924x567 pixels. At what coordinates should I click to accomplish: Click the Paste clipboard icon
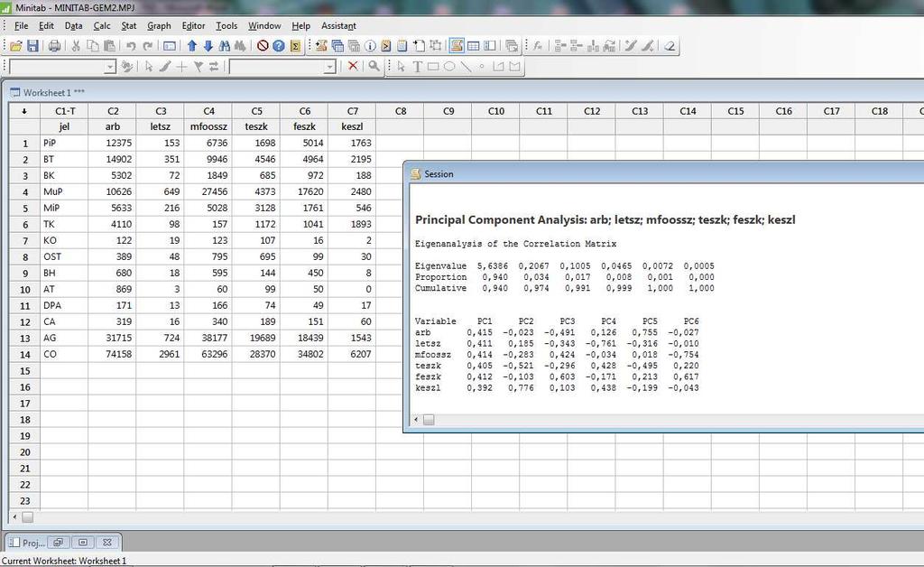click(109, 46)
